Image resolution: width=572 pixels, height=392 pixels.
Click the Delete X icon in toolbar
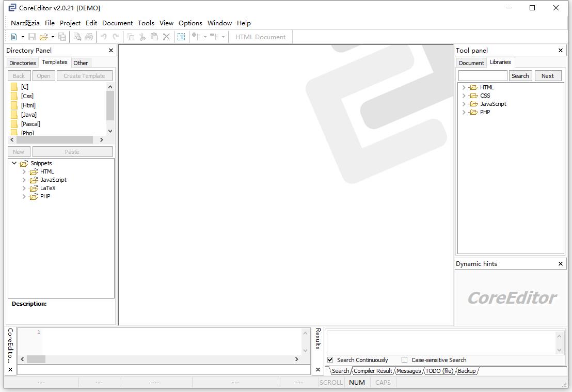(x=166, y=37)
